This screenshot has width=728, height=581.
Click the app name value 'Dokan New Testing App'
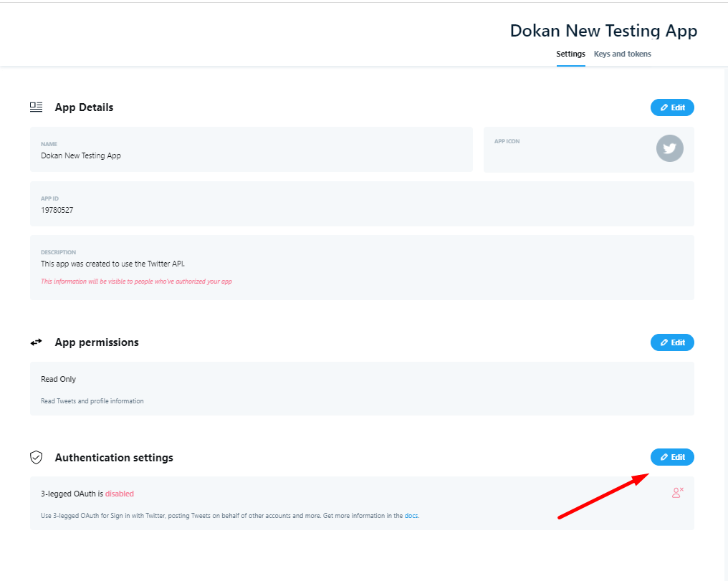[x=81, y=155]
